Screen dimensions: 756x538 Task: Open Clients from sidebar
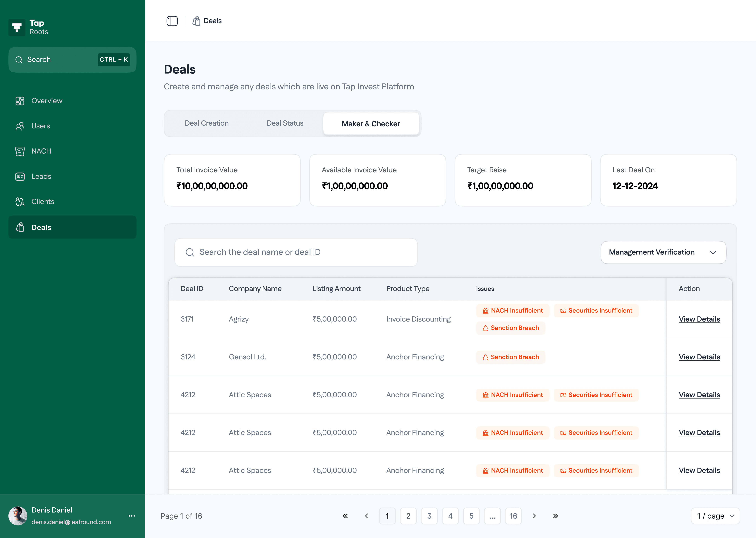[x=43, y=201]
